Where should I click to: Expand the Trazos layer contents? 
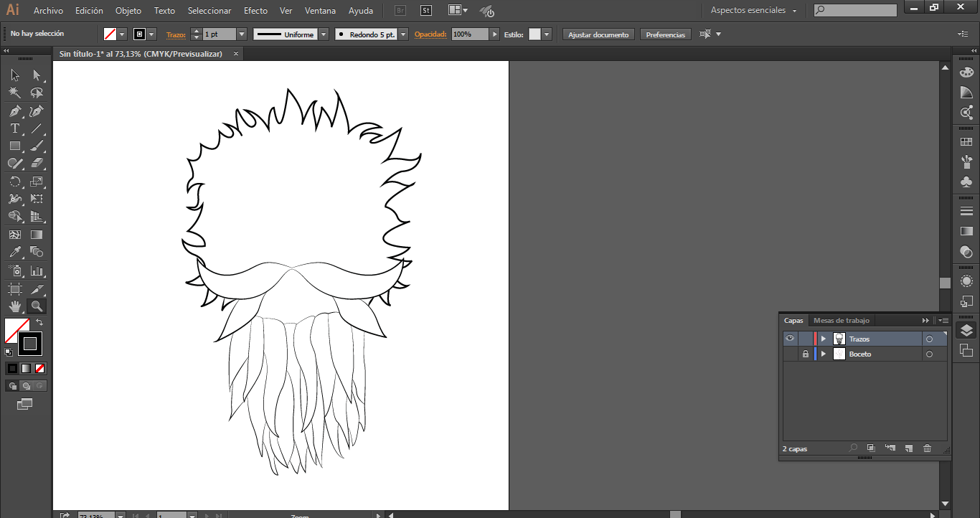click(x=824, y=339)
